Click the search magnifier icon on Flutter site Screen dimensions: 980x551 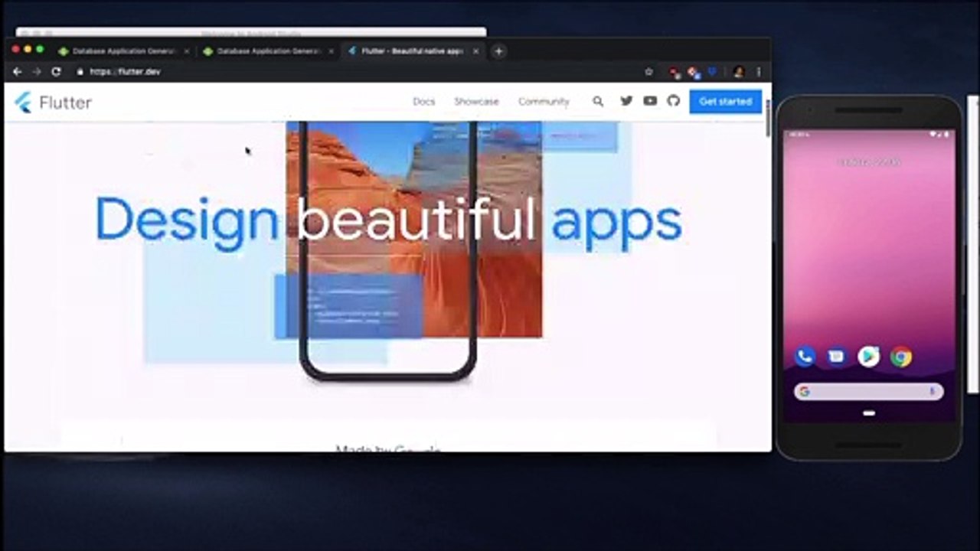coord(598,101)
